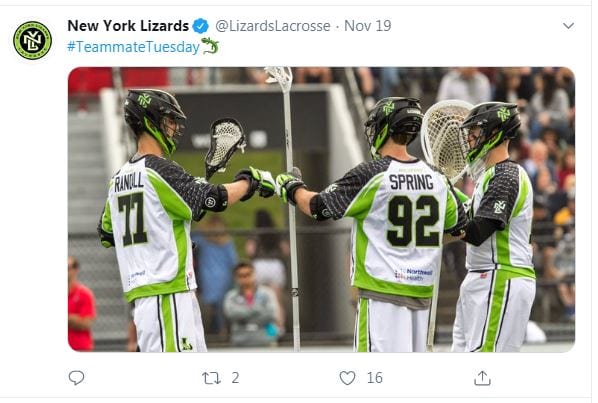View the retweet count of 2
Screen dimensions: 598x403
(x=235, y=378)
